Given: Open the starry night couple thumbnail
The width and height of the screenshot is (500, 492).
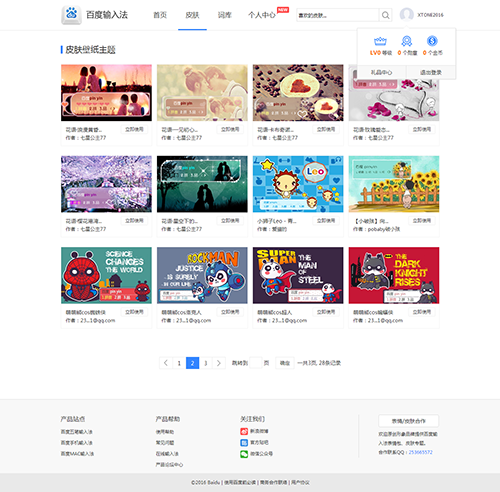Looking at the screenshot, I should click(202, 184).
